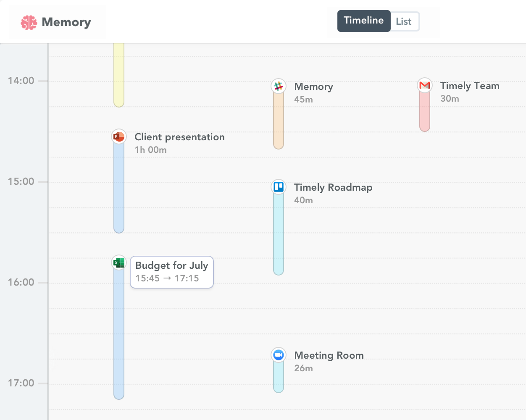The width and height of the screenshot is (526, 420).
Task: Select the PowerPoint icon beside Client presentation
Action: pos(118,136)
